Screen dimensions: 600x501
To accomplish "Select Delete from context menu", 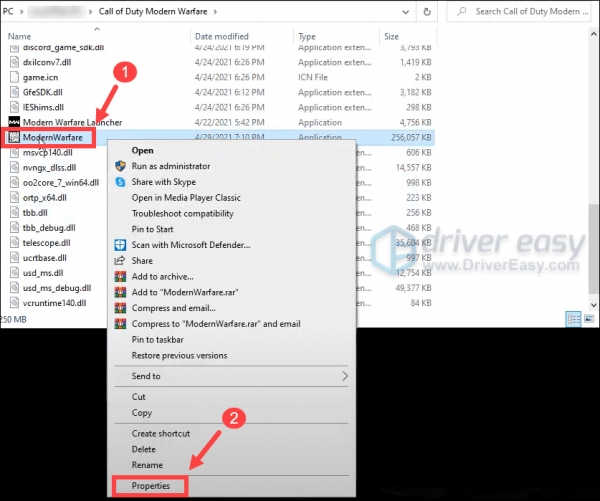I will [143, 449].
